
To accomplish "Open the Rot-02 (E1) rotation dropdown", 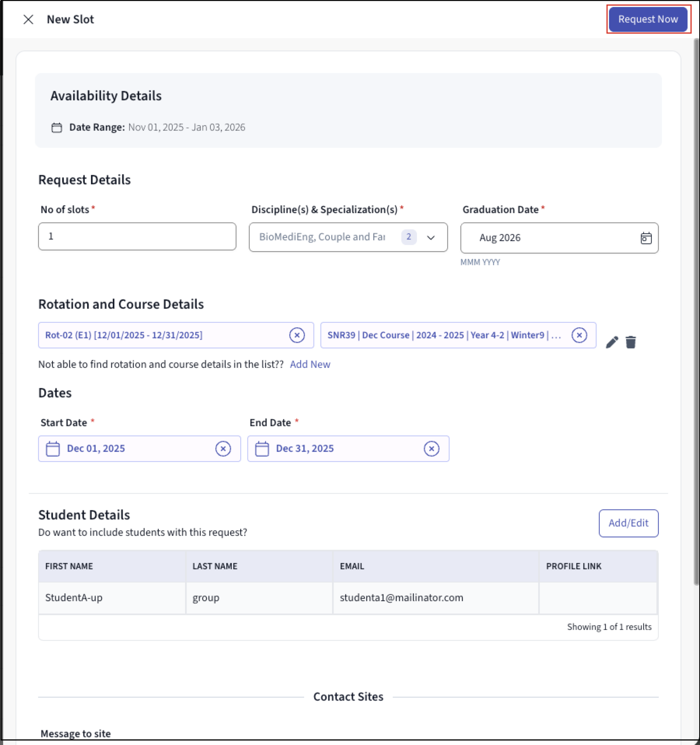I will (163, 335).
